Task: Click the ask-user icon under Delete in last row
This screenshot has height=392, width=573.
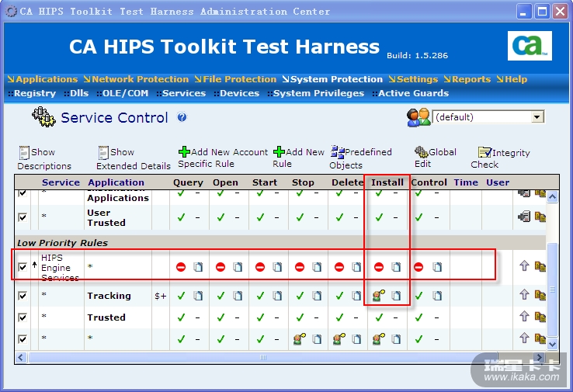Action: [339, 339]
